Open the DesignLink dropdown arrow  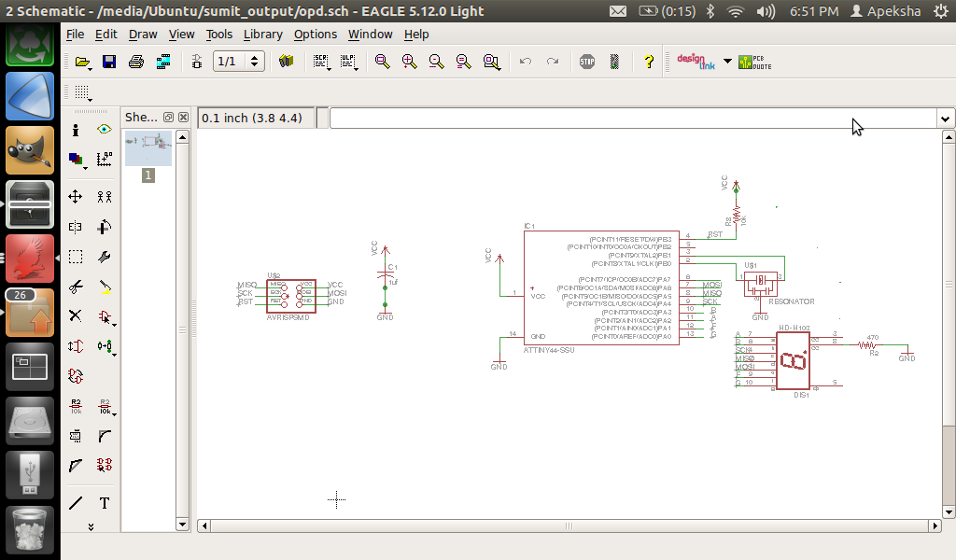tap(727, 62)
